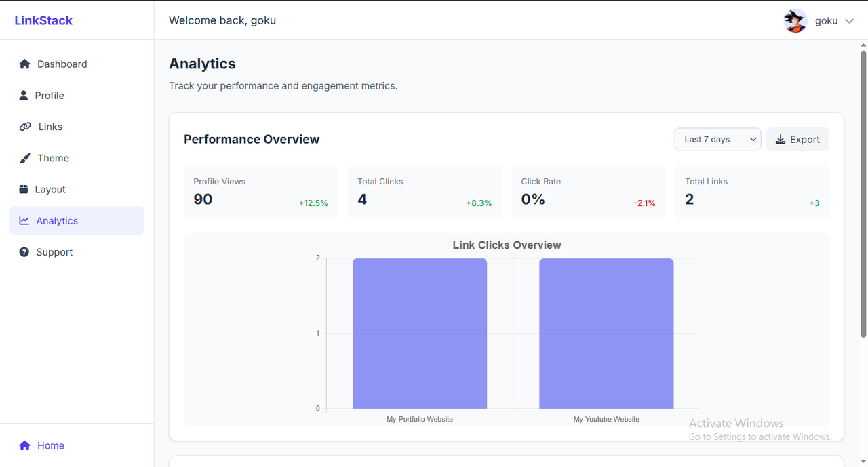
Task: Click the goku username in the header
Action: (826, 21)
